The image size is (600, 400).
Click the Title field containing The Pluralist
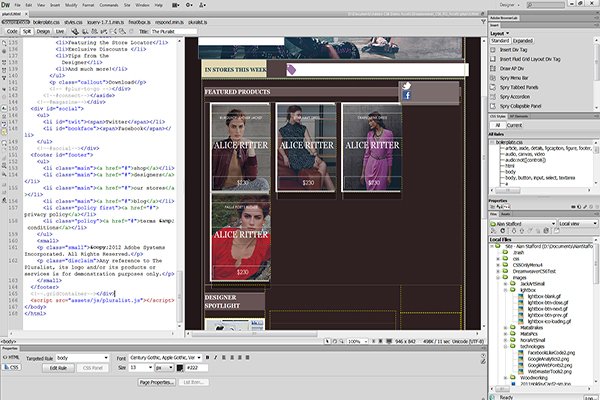tap(174, 31)
